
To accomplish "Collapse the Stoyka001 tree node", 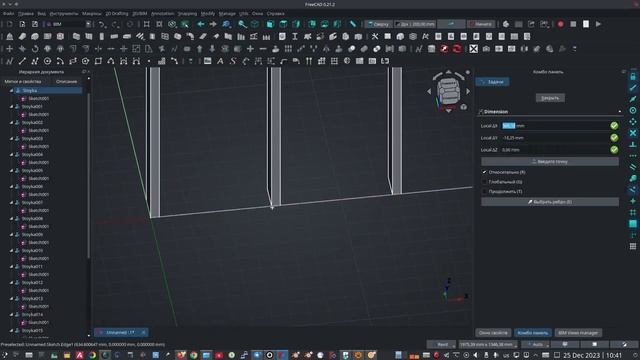I will tap(11, 107).
